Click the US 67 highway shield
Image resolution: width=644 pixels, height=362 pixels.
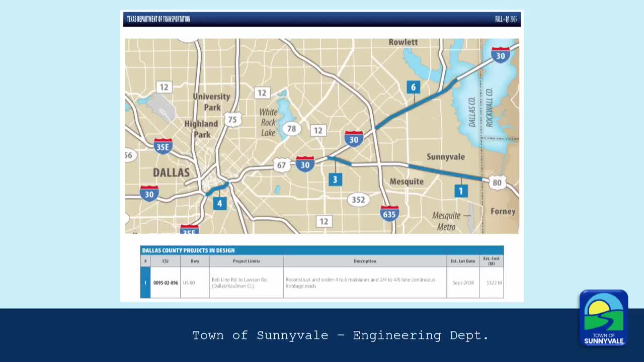tap(281, 165)
